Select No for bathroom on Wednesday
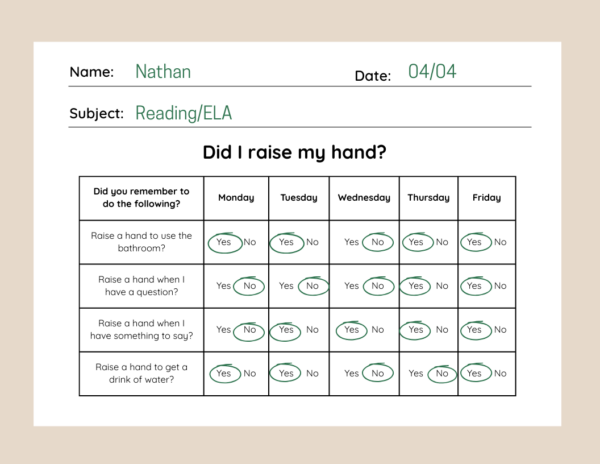This screenshot has width=600, height=464. tap(378, 242)
